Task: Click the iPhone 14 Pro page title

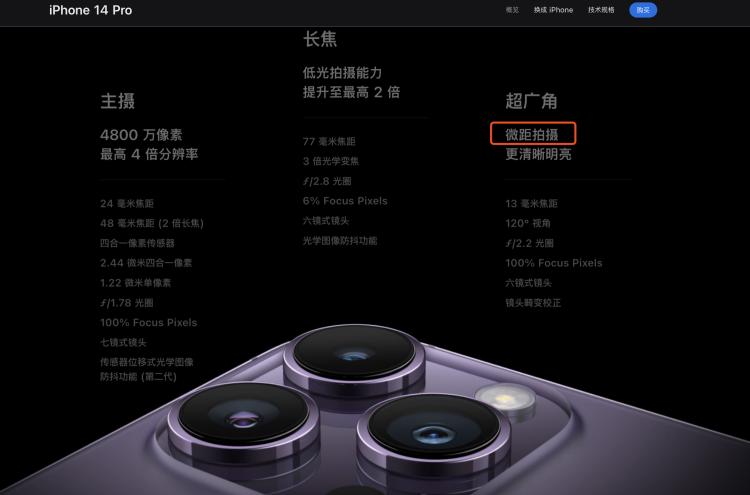Action: point(90,10)
